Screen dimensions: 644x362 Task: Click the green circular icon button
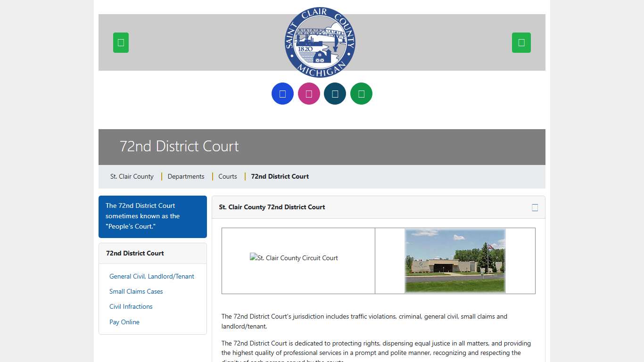tap(361, 94)
